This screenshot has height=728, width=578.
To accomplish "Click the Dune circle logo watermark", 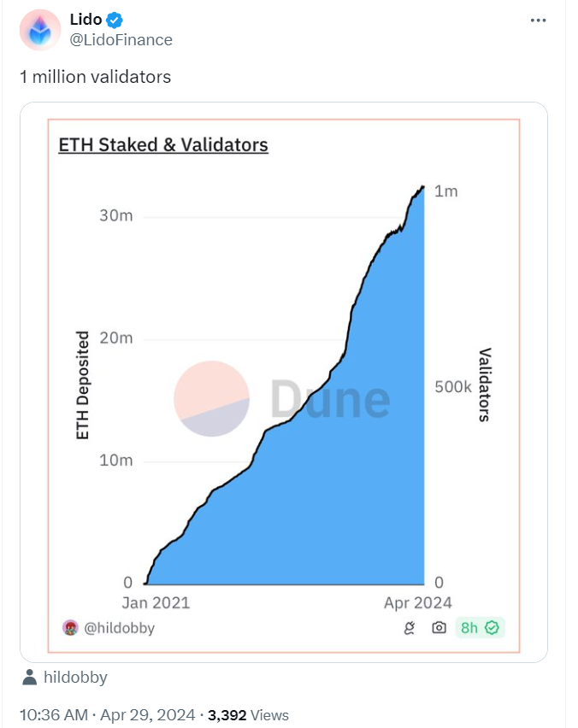I will [211, 399].
